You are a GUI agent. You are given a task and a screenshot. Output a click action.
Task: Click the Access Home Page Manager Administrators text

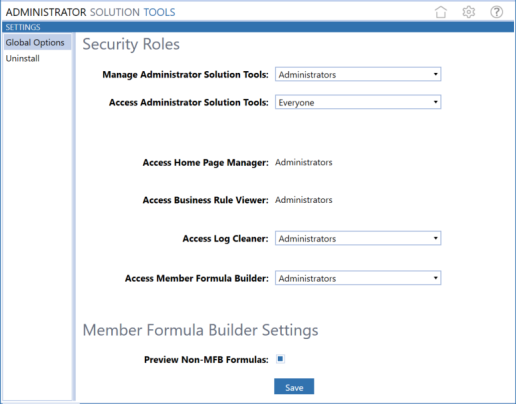point(304,162)
